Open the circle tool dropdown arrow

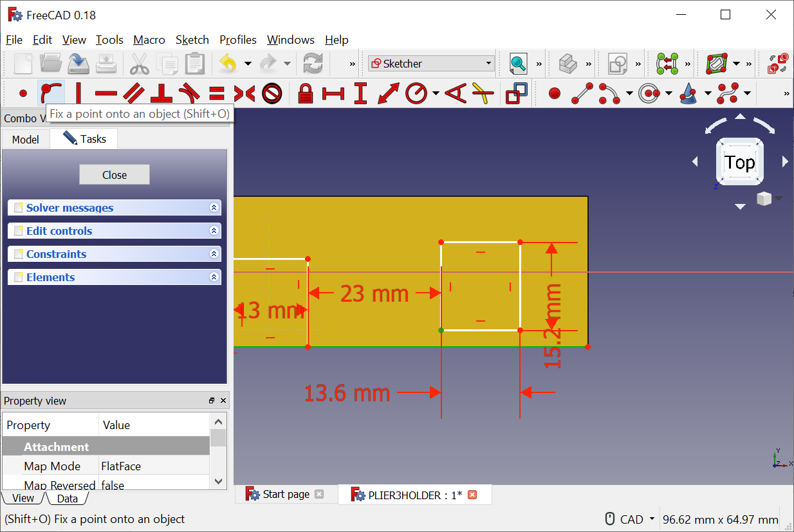pos(669,94)
